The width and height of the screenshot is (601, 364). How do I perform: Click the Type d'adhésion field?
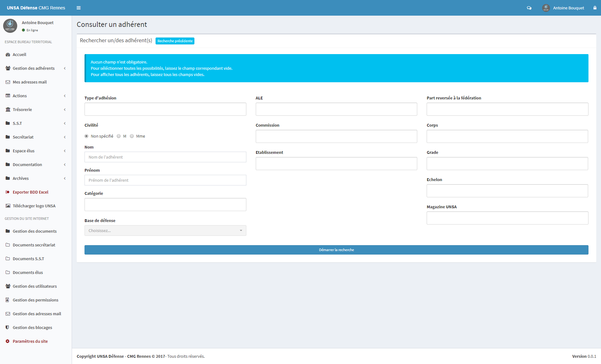pyautogui.click(x=165, y=109)
